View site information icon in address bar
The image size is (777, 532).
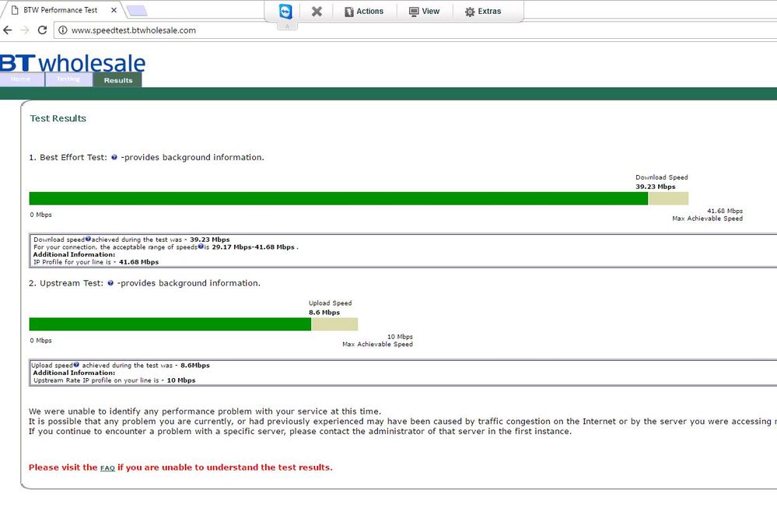62,30
